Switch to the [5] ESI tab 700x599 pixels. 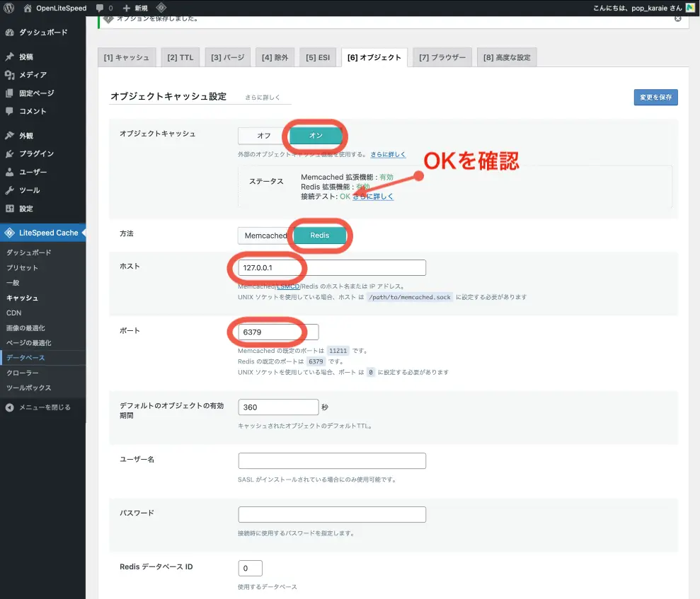coord(318,57)
